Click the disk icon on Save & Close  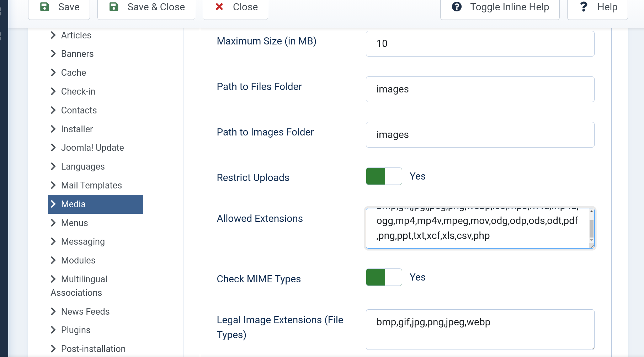click(x=114, y=7)
